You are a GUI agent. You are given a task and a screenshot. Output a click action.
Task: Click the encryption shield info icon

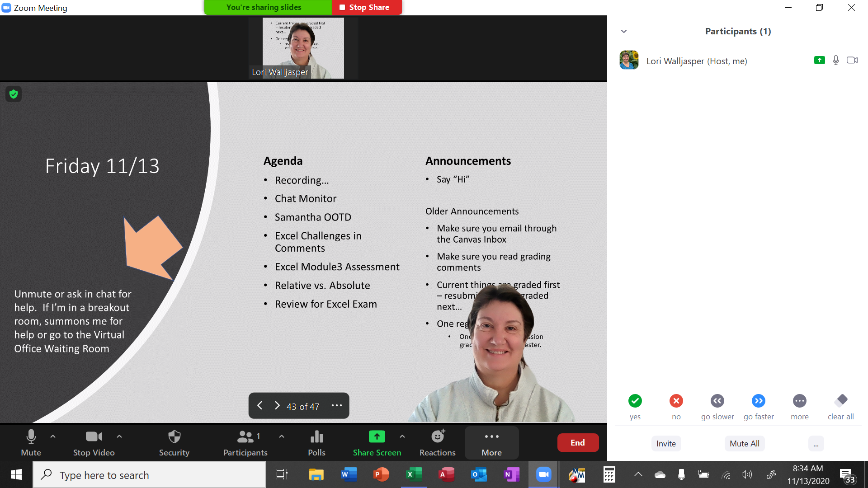point(14,94)
